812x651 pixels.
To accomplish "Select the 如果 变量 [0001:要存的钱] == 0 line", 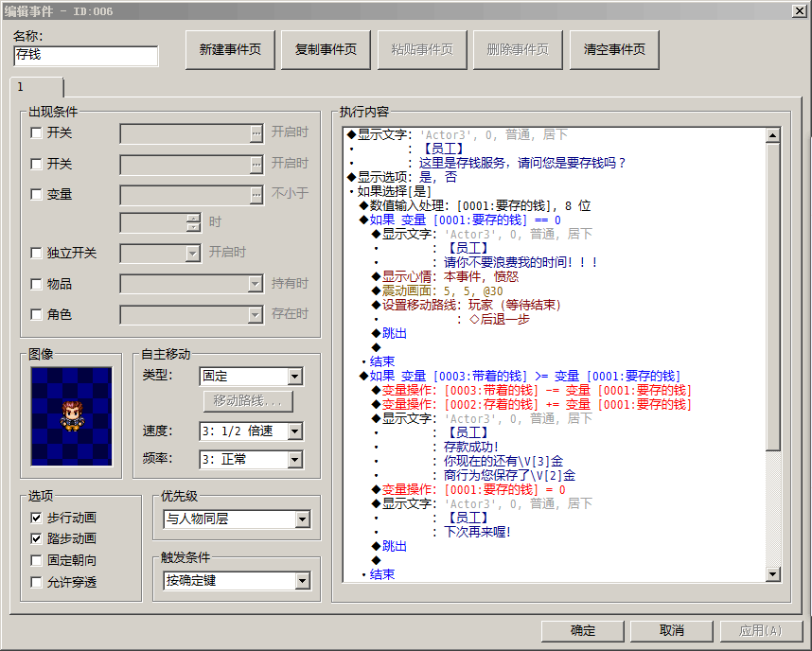I will (460, 220).
